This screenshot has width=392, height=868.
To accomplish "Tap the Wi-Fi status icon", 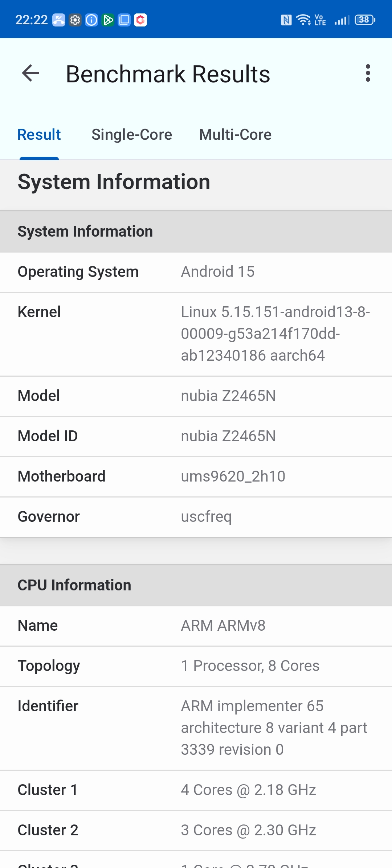I will (x=303, y=20).
